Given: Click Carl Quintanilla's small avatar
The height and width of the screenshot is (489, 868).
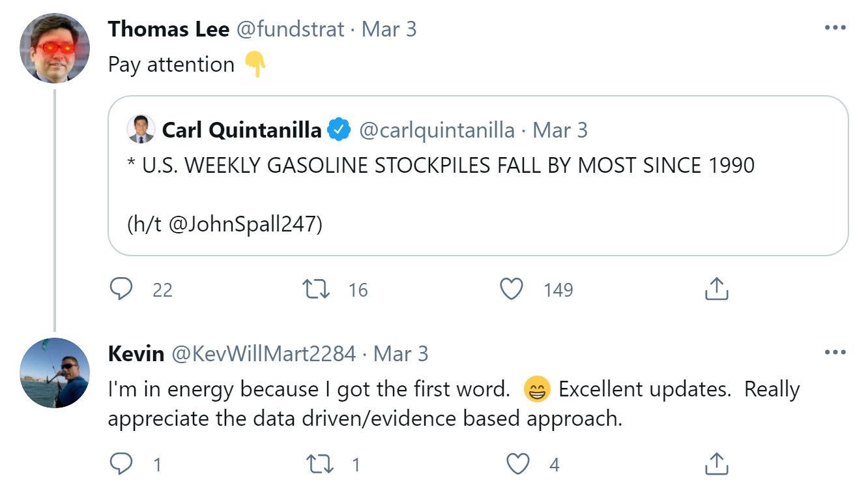Looking at the screenshot, I should pyautogui.click(x=141, y=129).
